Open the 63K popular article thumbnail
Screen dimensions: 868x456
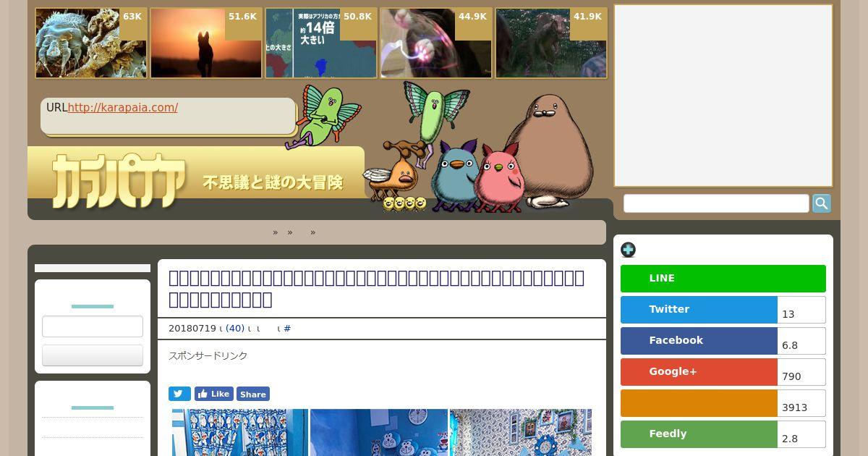click(x=90, y=43)
